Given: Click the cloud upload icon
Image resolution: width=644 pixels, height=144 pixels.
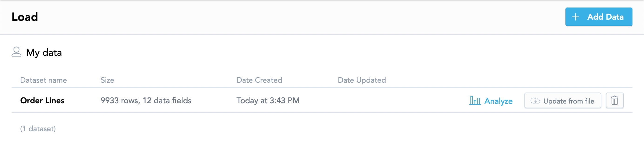Looking at the screenshot, I should tap(535, 101).
